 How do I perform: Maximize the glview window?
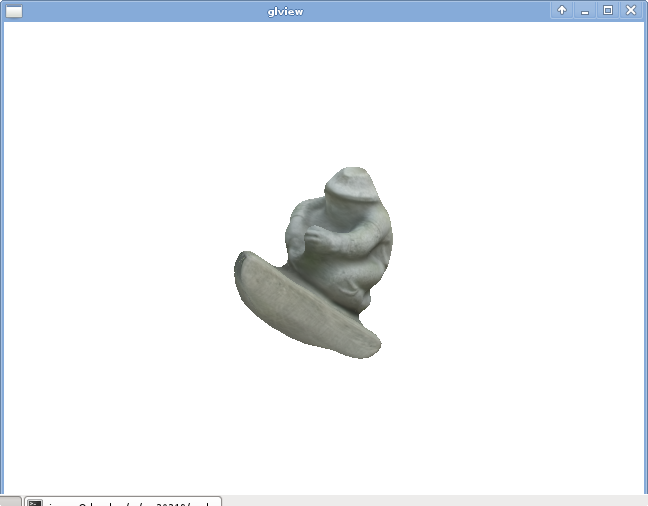(x=607, y=10)
